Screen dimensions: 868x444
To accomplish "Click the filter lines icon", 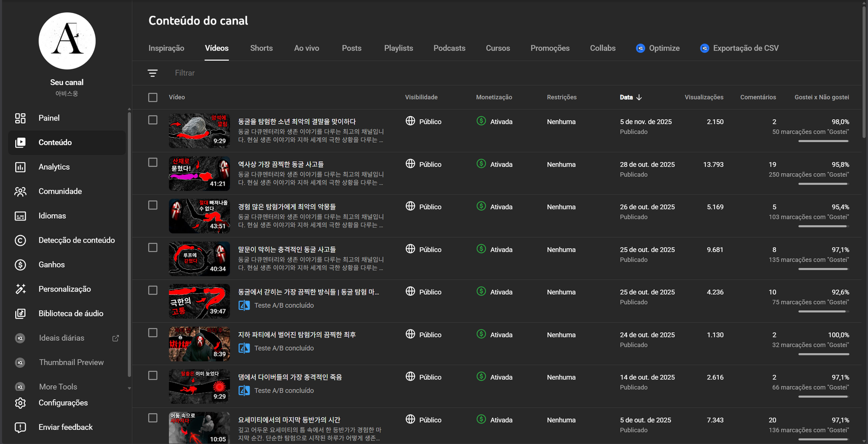I will click(x=152, y=73).
